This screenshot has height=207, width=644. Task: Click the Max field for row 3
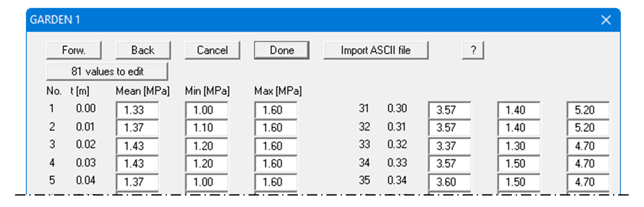(276, 146)
